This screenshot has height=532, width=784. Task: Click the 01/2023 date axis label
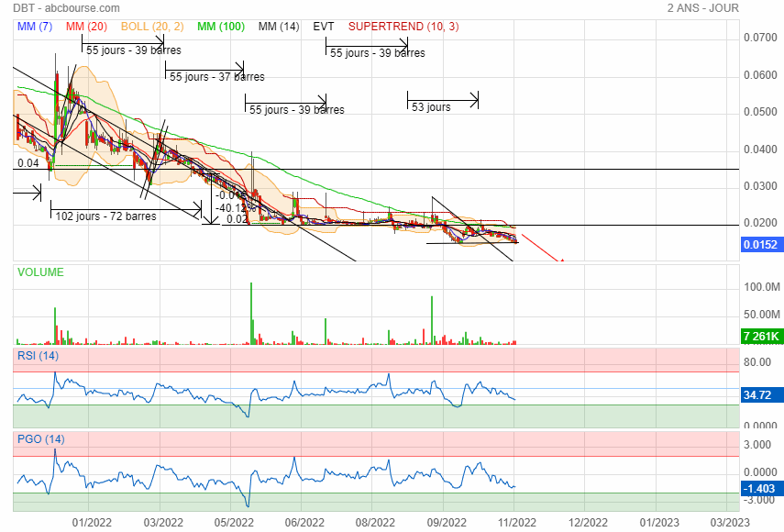(x=659, y=523)
